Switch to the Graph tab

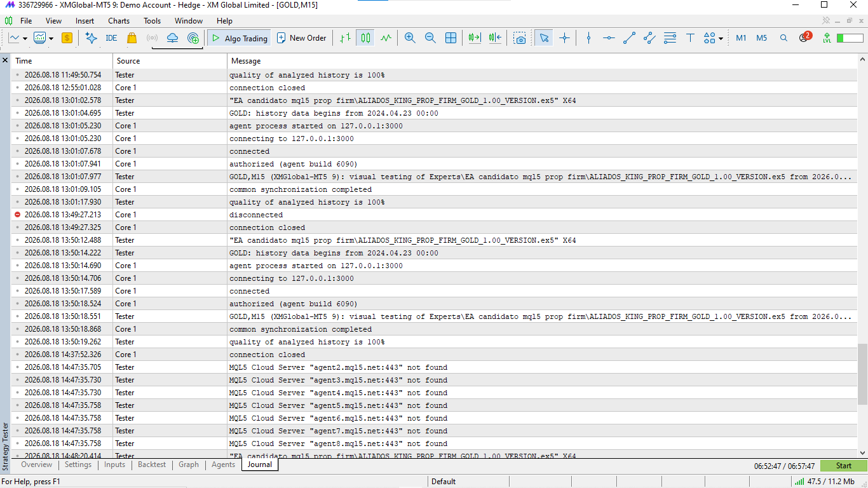tap(189, 464)
